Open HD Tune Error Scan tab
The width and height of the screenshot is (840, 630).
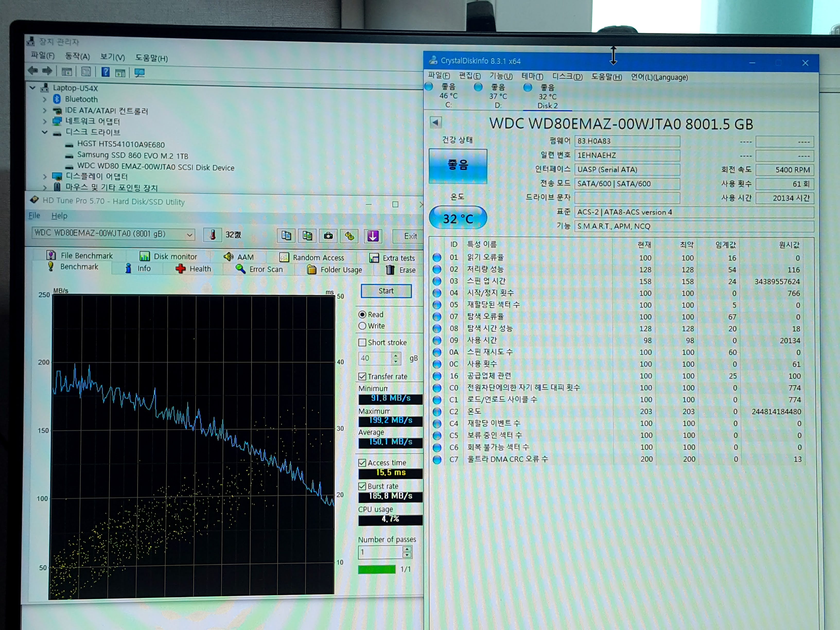click(x=259, y=269)
